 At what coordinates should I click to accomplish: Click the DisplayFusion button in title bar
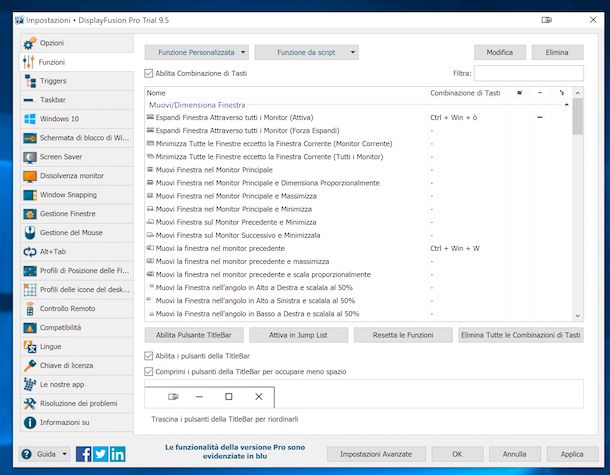point(547,20)
